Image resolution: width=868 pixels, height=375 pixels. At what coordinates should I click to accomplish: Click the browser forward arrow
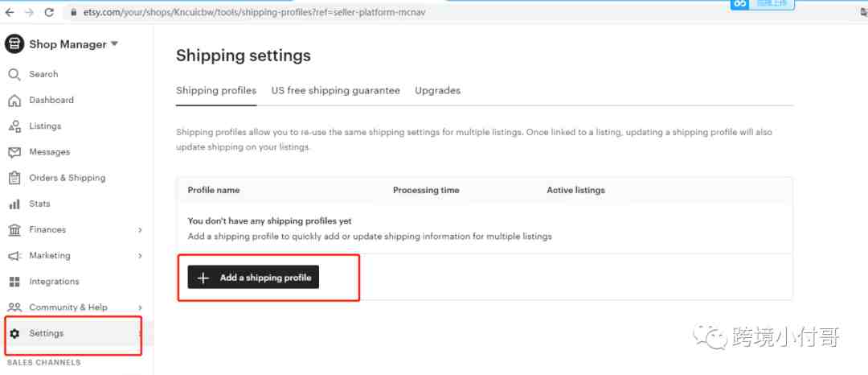tap(29, 12)
